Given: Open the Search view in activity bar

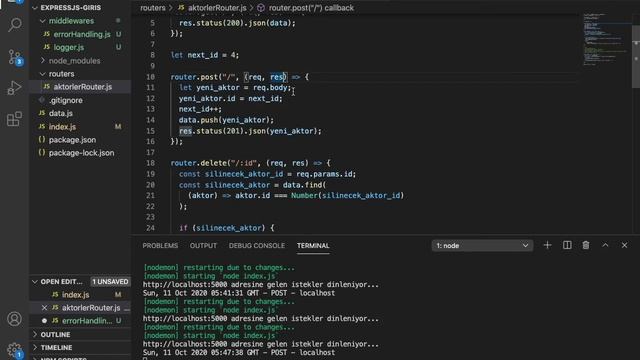Looking at the screenshot, I should [15, 25].
